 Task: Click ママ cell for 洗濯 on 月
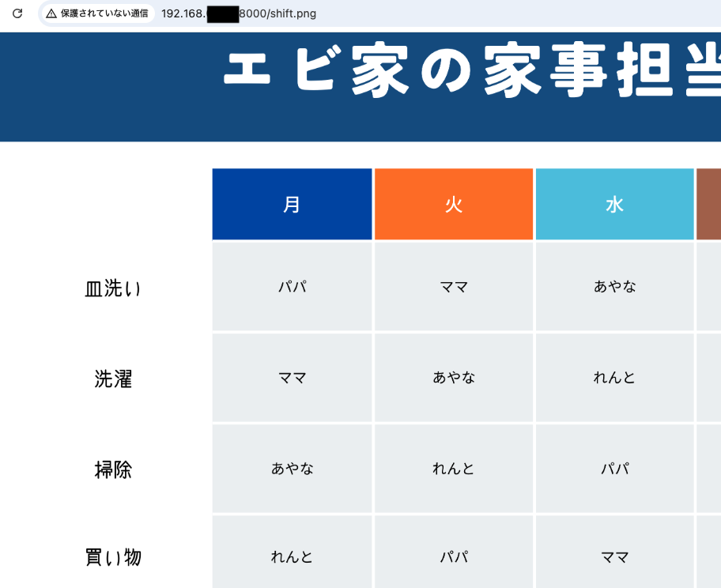292,378
